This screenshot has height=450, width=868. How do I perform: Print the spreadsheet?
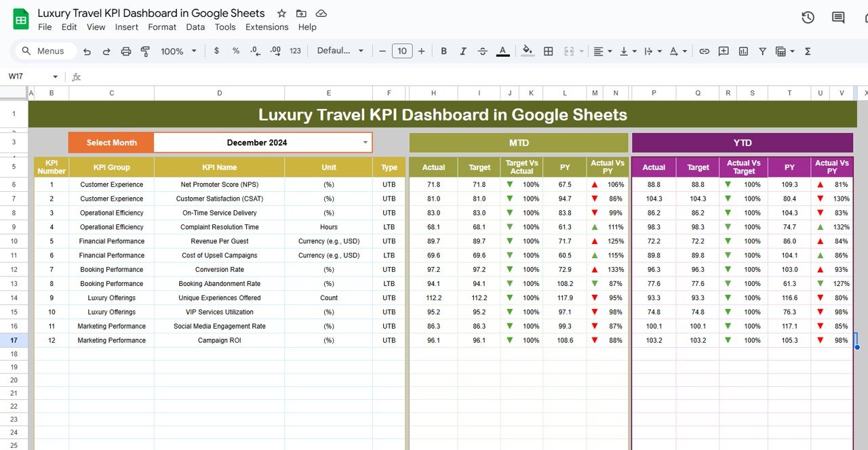[125, 51]
